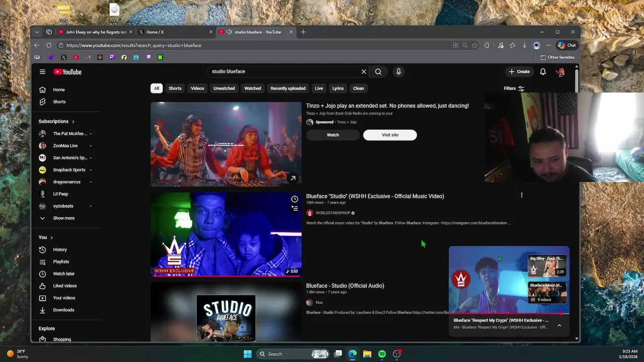Viewport: 644px width, 362px height.
Task: Open the Create menu
Action: (519, 71)
